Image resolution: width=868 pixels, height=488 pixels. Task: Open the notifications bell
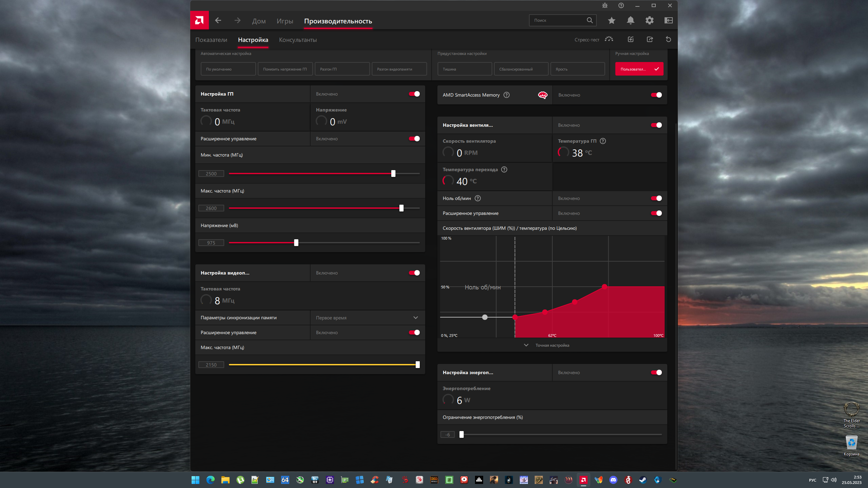tap(630, 20)
